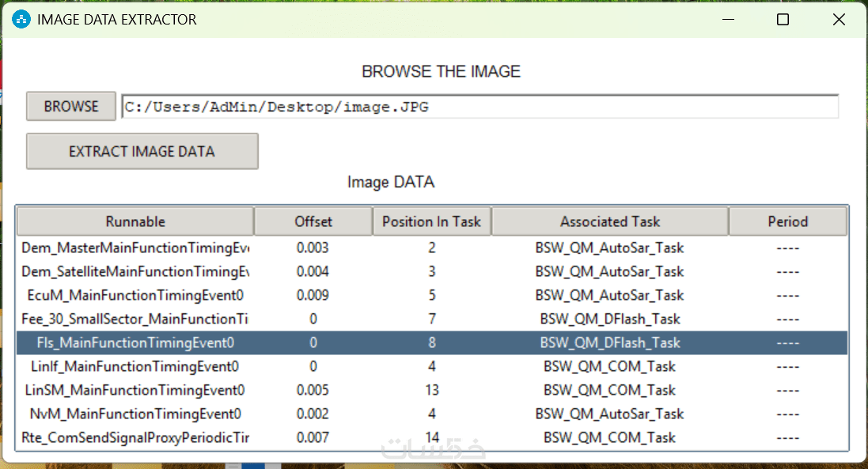The image size is (868, 469).
Task: Select the LinSM_MainFunctionTimingEvent0 row
Action: (135, 390)
